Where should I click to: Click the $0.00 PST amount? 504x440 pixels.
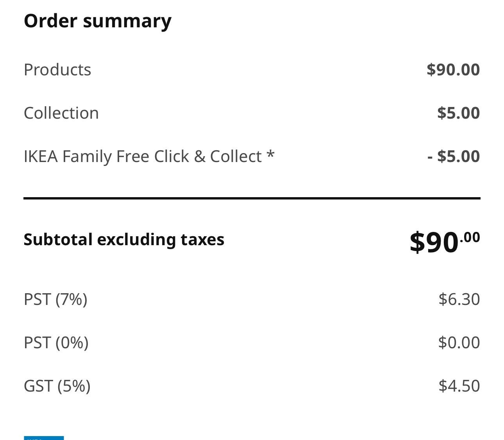click(459, 343)
